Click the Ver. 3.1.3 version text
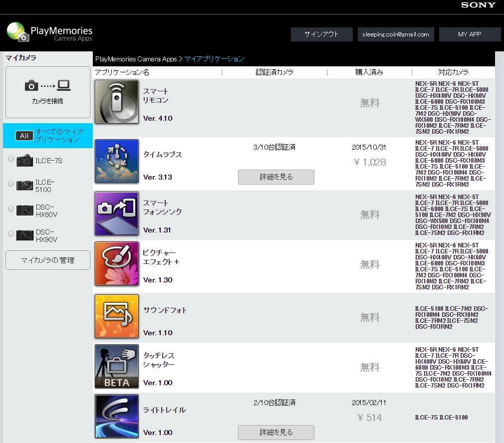The width and height of the screenshot is (504, 443). [158, 177]
